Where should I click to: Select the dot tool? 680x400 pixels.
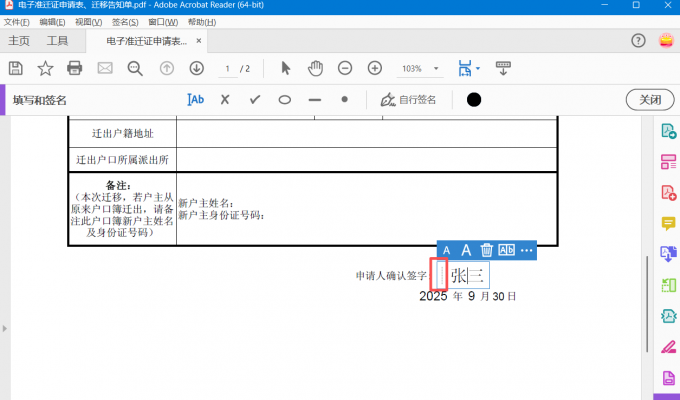click(344, 99)
